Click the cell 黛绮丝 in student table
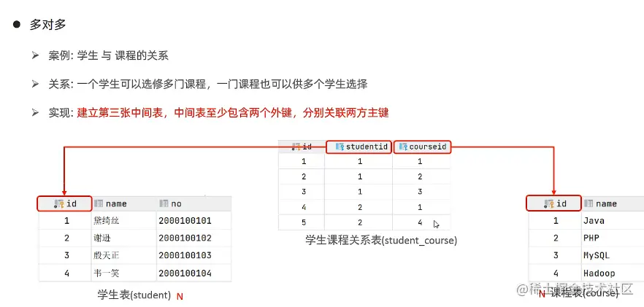644x307 pixels. (x=123, y=221)
